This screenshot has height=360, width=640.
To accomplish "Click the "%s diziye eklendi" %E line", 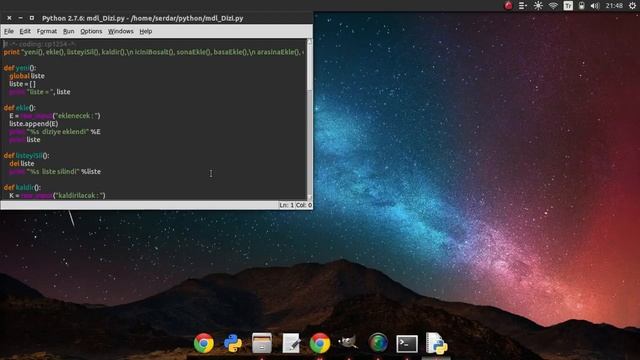I will (x=55, y=131).
